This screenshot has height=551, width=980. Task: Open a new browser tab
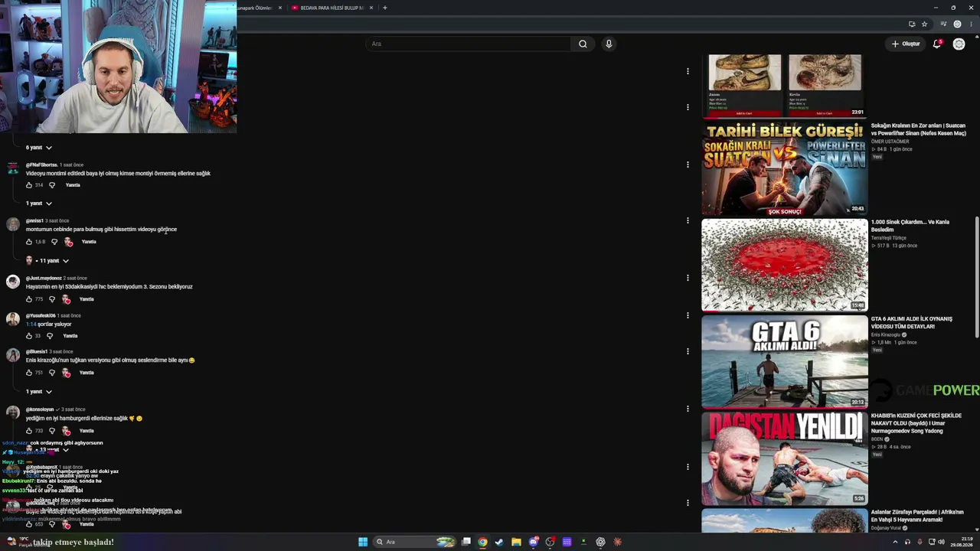click(x=384, y=8)
